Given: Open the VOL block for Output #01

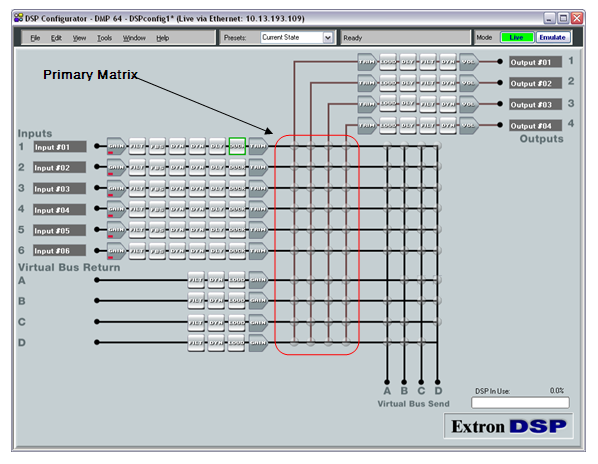Looking at the screenshot, I should click(x=469, y=62).
